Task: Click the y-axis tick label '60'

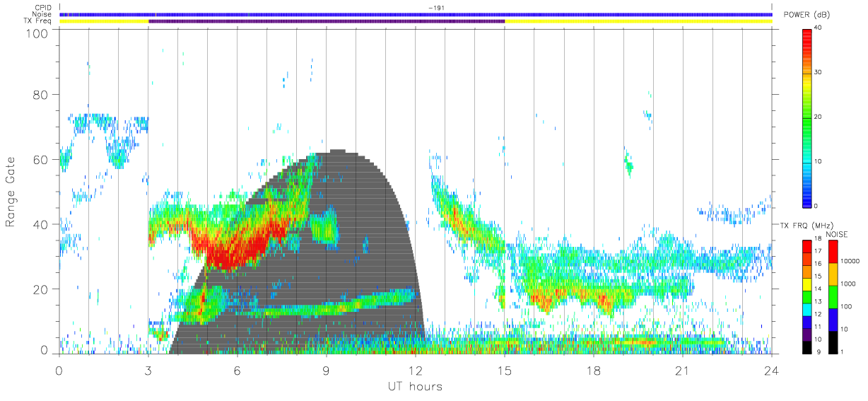Action: (x=40, y=160)
